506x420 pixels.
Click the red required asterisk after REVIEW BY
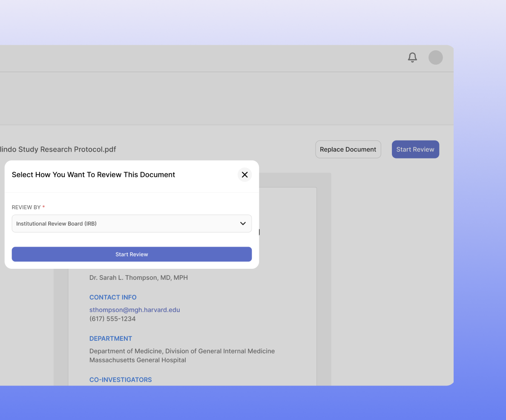(x=43, y=207)
